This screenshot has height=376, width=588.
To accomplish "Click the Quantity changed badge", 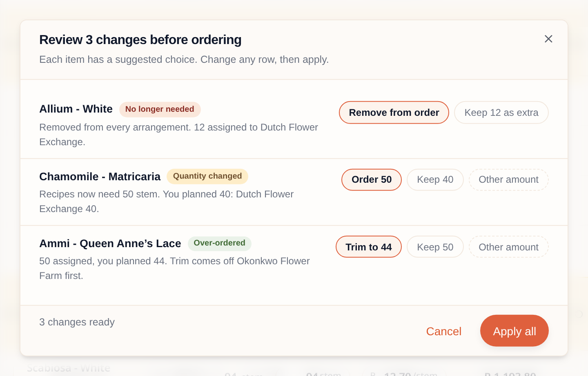I will (207, 176).
